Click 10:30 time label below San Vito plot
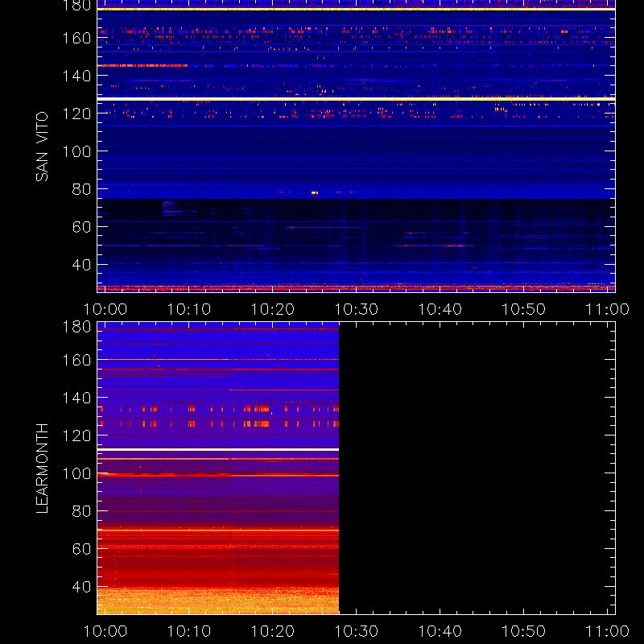This screenshot has width=644, height=644. pos(356,309)
